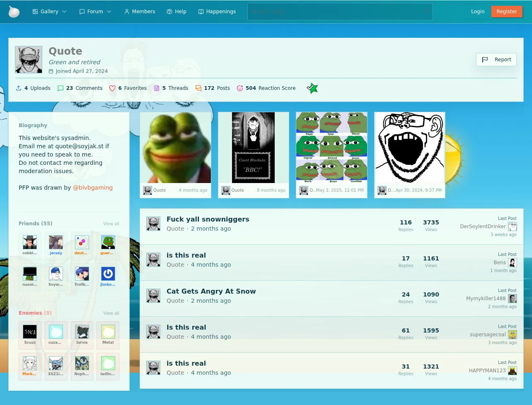Screen dimensions: 532x405
Task: Open enemy Noph... avatar
Action: click(82, 363)
